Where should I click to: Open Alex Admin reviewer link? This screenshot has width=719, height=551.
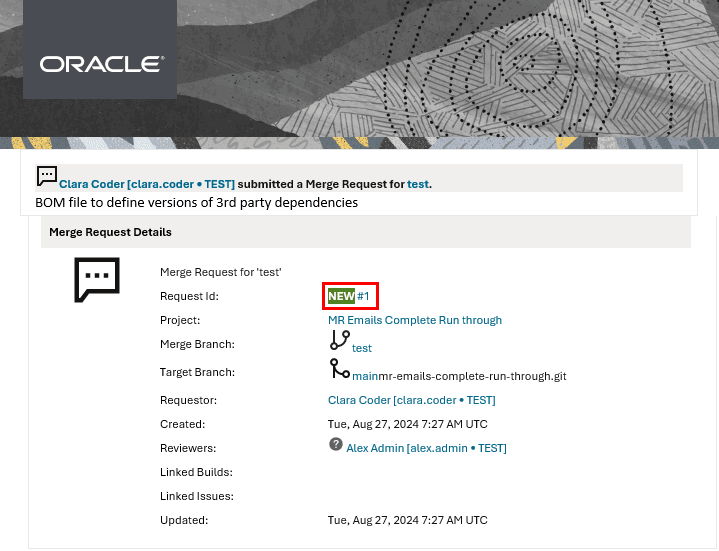[x=426, y=448]
